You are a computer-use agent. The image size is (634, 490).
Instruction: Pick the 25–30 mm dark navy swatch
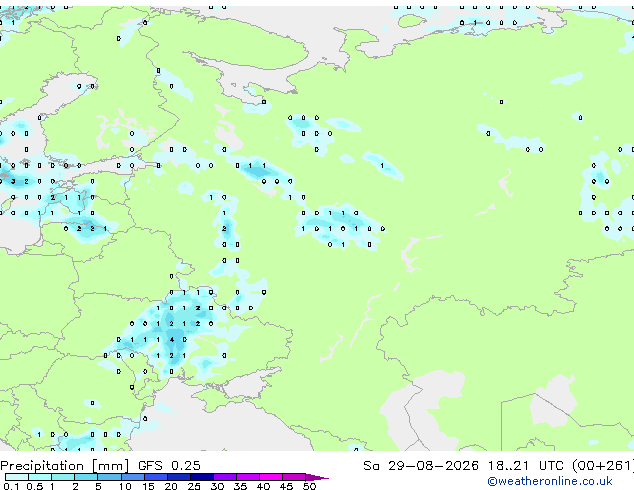tap(201, 477)
